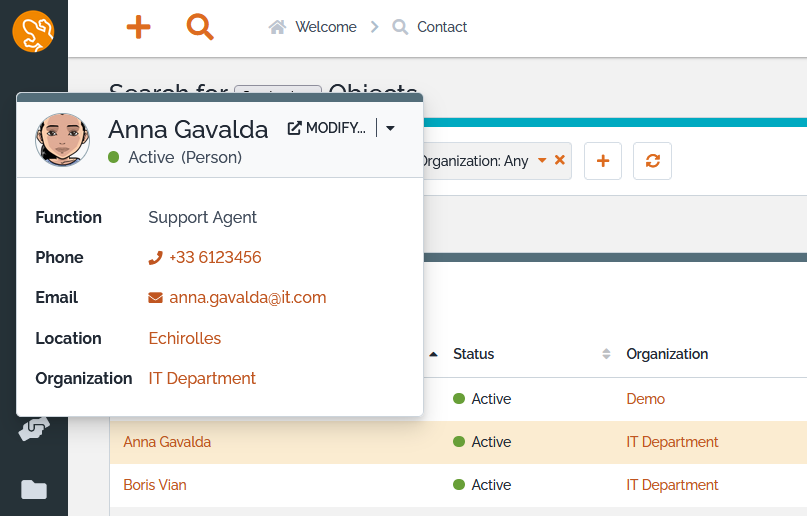Refresh the search results
The width and height of the screenshot is (807, 516).
tap(652, 161)
